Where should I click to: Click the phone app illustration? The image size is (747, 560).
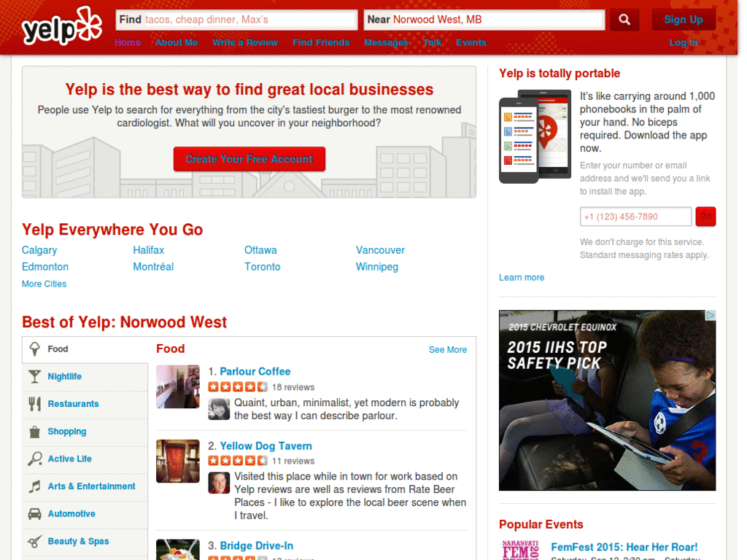tap(535, 136)
